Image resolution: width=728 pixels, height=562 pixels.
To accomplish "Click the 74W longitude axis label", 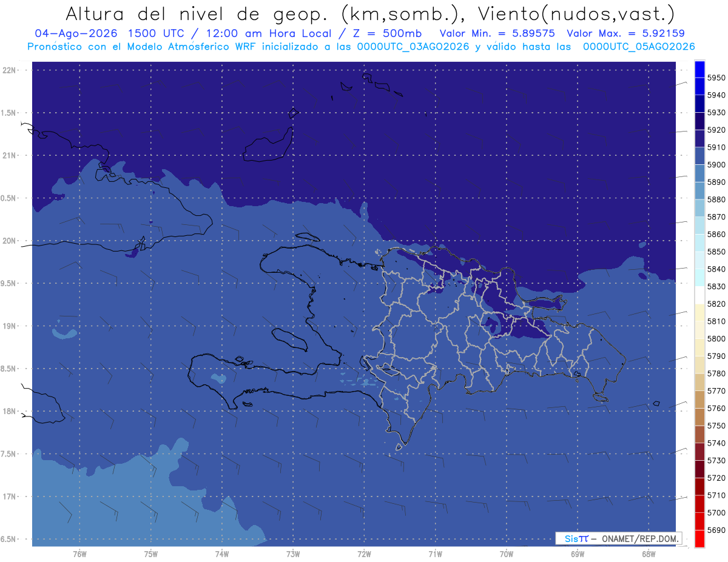I will click(222, 554).
